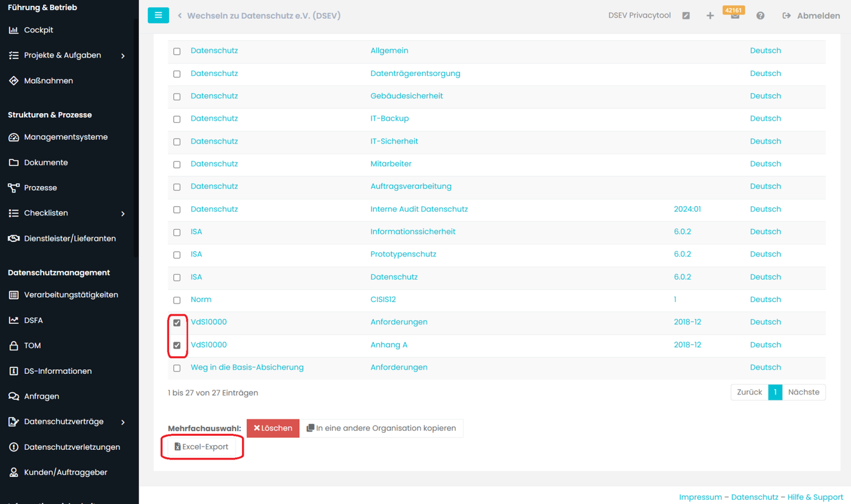Expand Projekte & Aufgaben submenu

click(x=123, y=55)
